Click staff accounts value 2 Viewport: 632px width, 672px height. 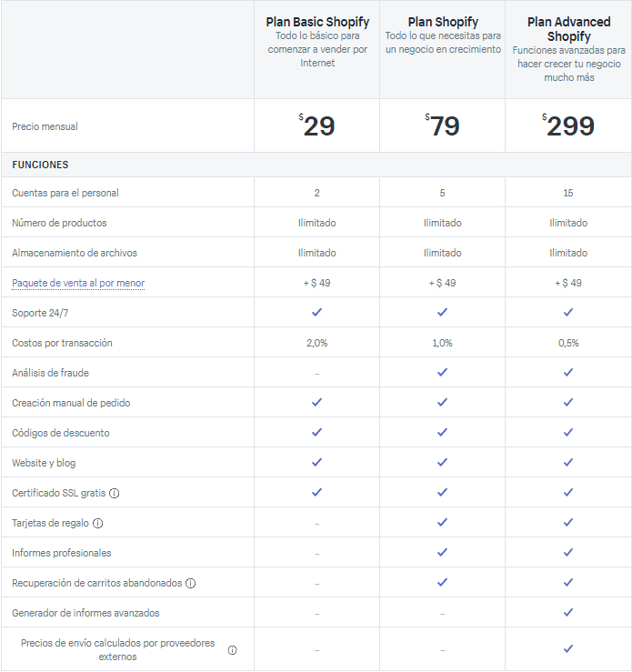(x=316, y=193)
